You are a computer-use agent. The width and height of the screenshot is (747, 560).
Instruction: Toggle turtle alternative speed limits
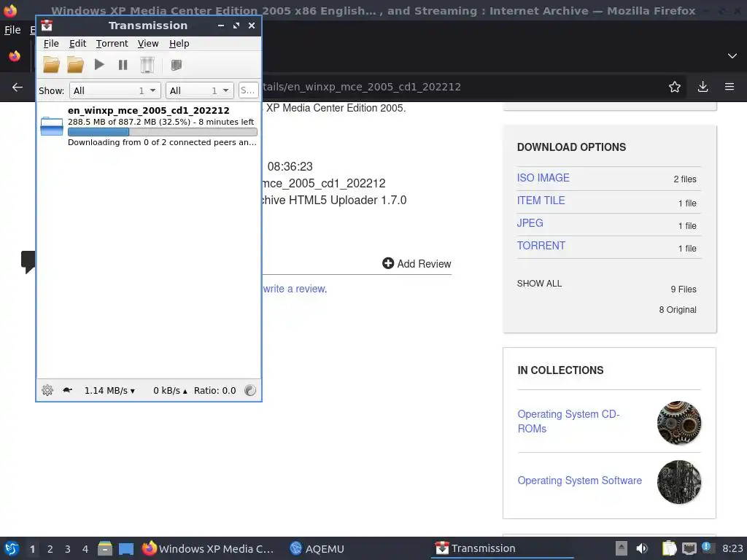pyautogui.click(x=67, y=390)
